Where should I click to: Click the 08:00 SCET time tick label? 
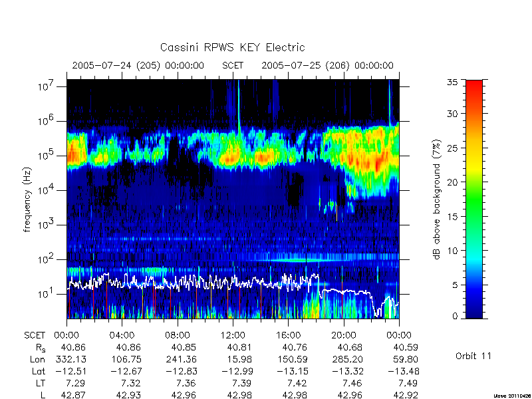178,336
